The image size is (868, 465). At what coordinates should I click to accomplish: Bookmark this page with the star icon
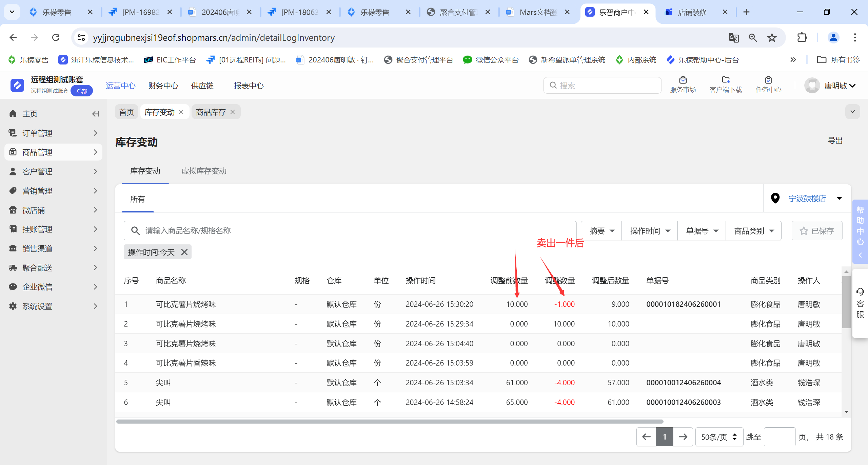772,38
